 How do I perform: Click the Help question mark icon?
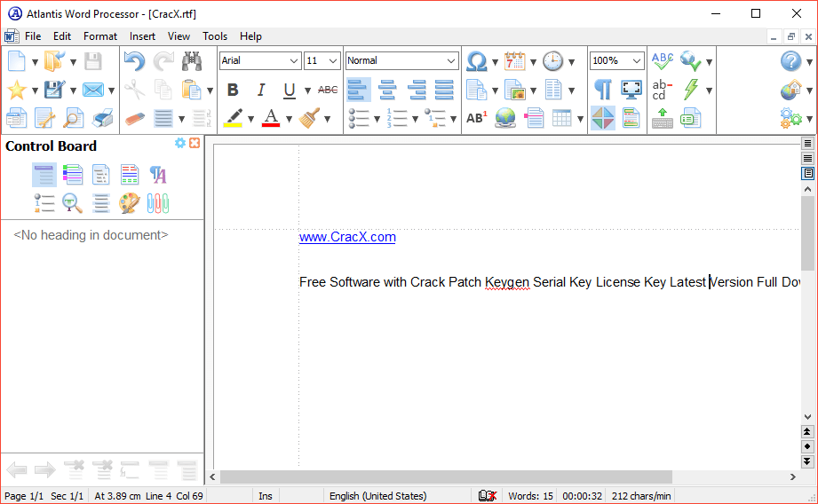(790, 61)
